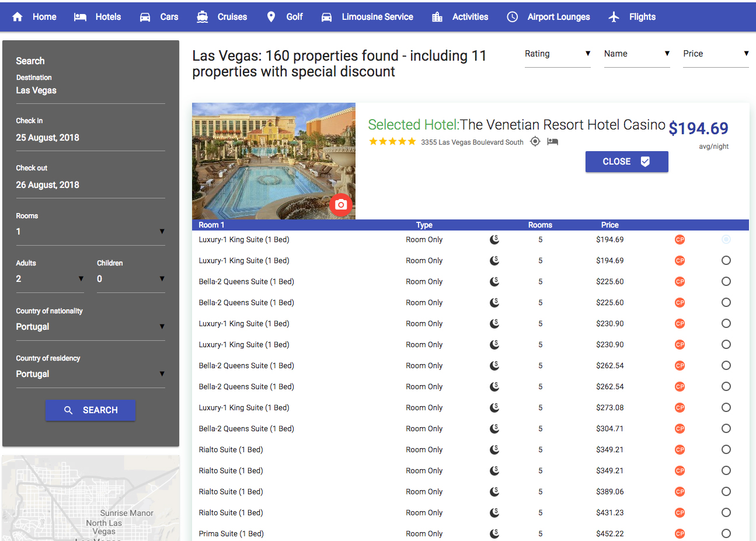Click the orange CP icon on the Prima Suite row
This screenshot has width=756, height=541.
point(680,533)
